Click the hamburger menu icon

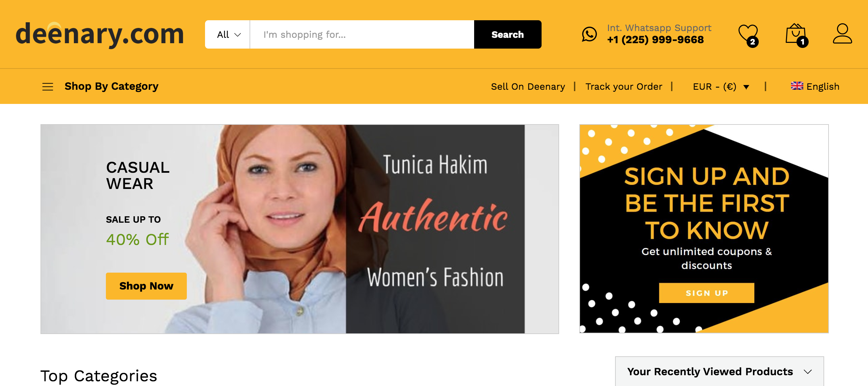48,87
